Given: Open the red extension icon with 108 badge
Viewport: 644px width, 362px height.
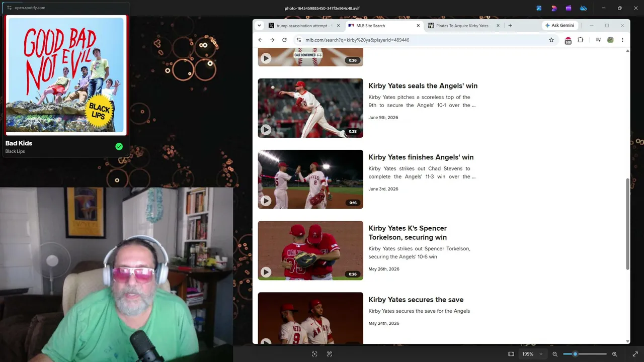Looking at the screenshot, I should click(568, 40).
